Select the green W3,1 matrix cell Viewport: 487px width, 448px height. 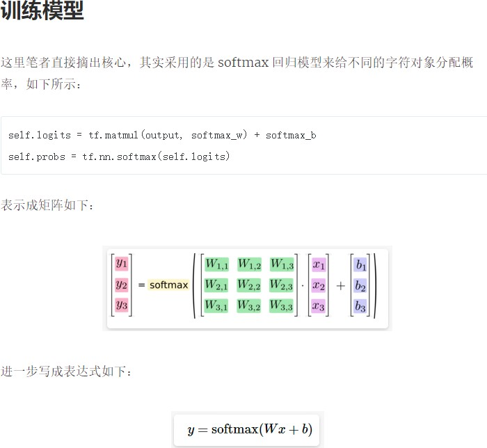[216, 305]
